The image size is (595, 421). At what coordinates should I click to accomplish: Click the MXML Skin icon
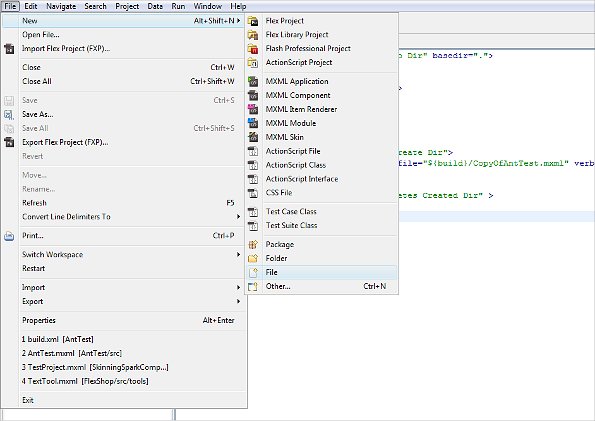tap(253, 137)
